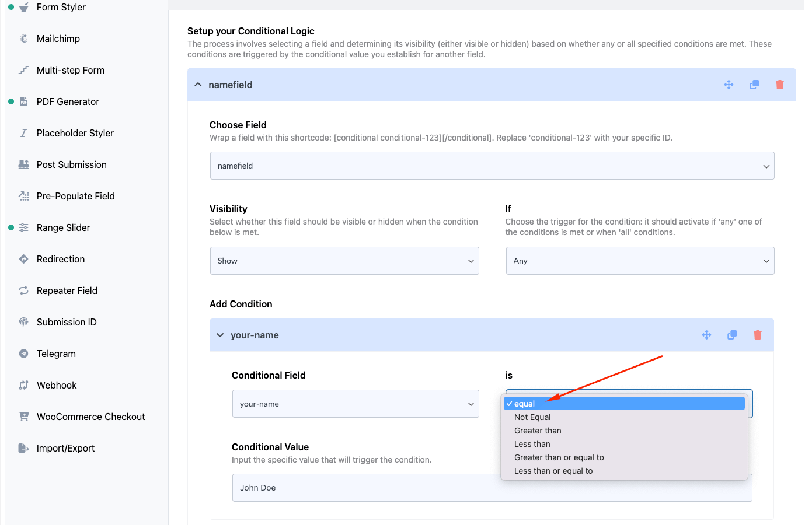
Task: Click the move handle on your-name condition
Action: coord(707,335)
